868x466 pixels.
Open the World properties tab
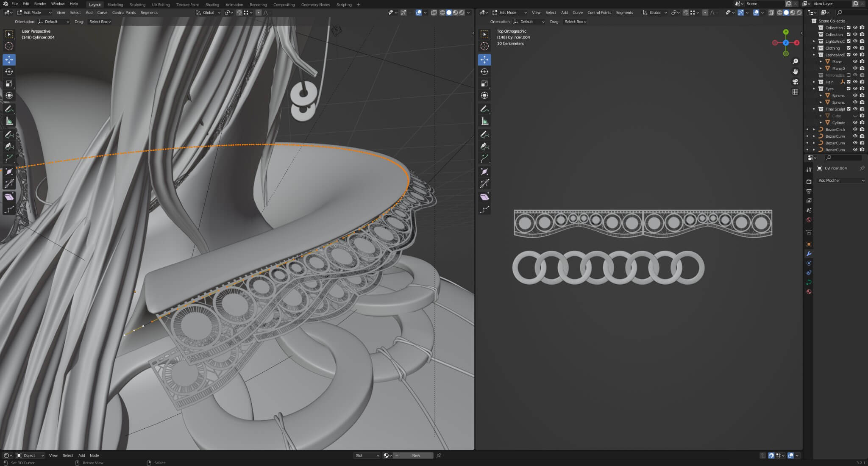point(809,220)
